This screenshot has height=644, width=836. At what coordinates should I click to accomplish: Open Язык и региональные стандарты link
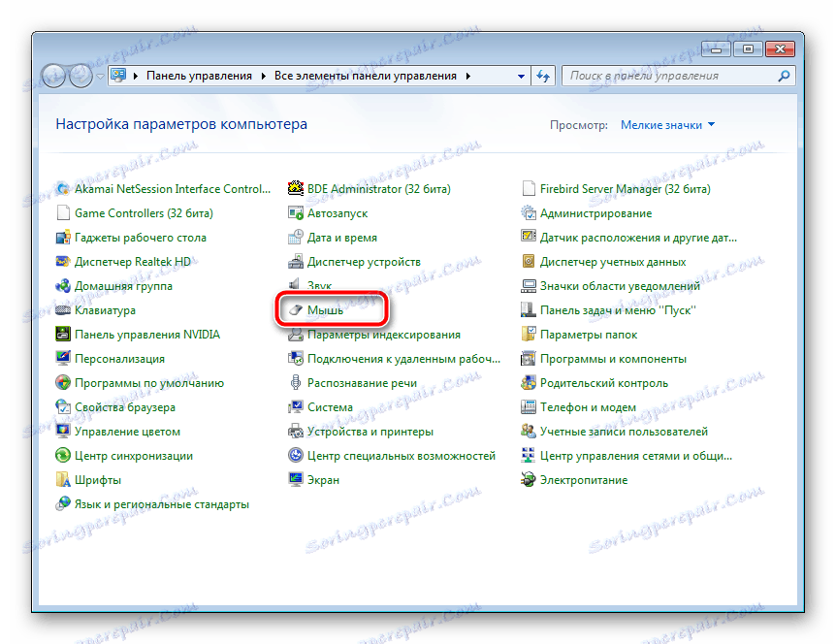click(162, 504)
